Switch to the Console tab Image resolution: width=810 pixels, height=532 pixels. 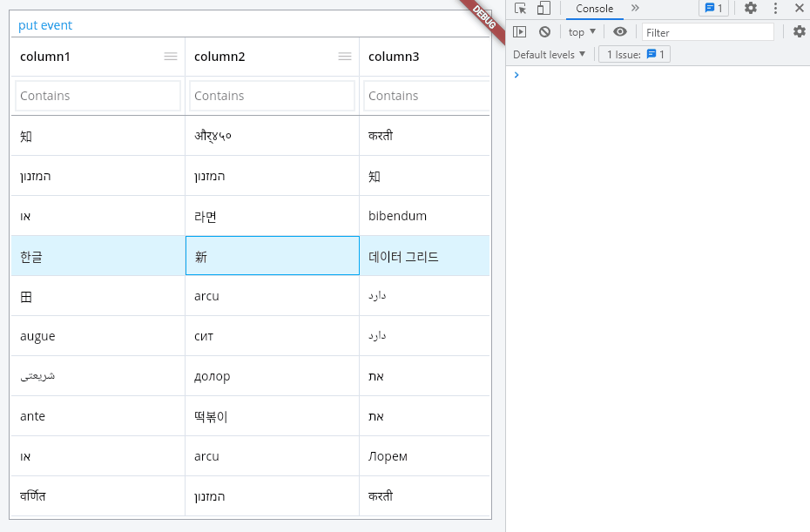coord(595,9)
